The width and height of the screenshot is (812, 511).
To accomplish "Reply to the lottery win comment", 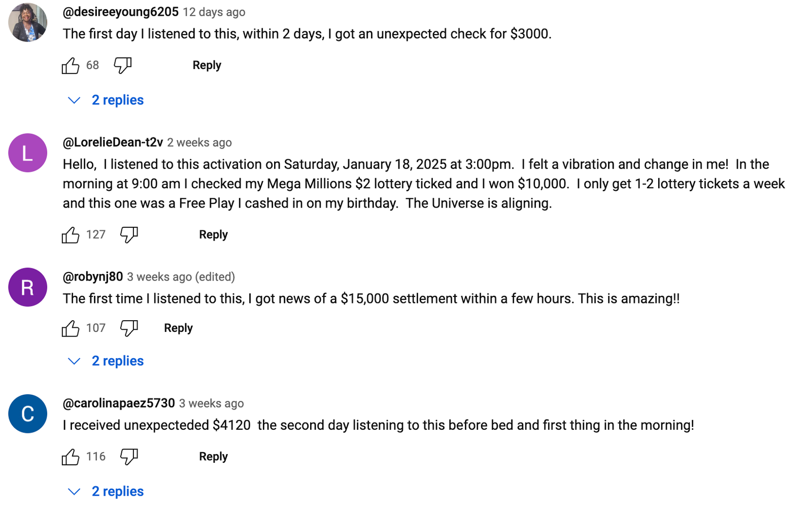I will click(x=213, y=235).
